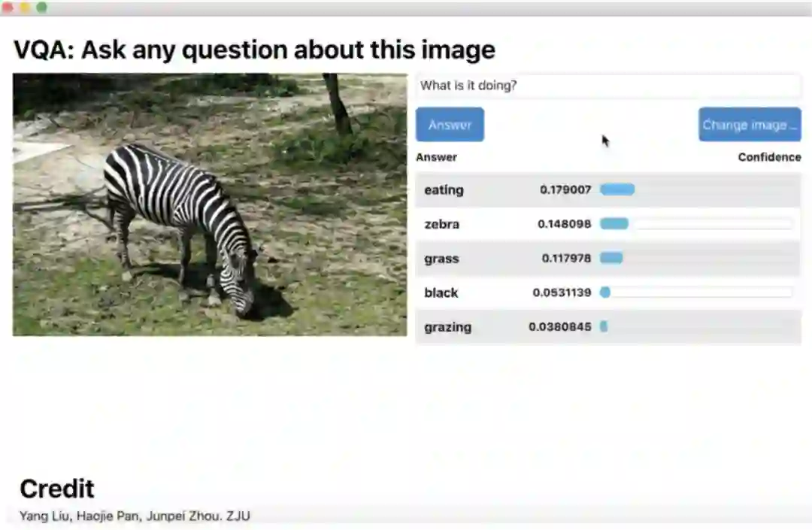This screenshot has width=812, height=530.
Task: Click the 'Credit' heading
Action: pyautogui.click(x=57, y=489)
